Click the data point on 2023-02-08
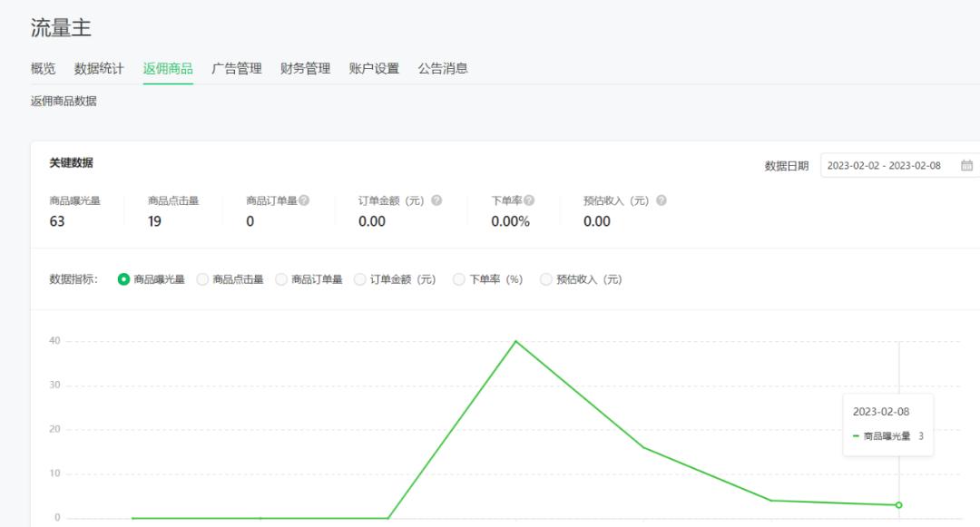Image resolution: width=980 pixels, height=527 pixels. [x=898, y=504]
